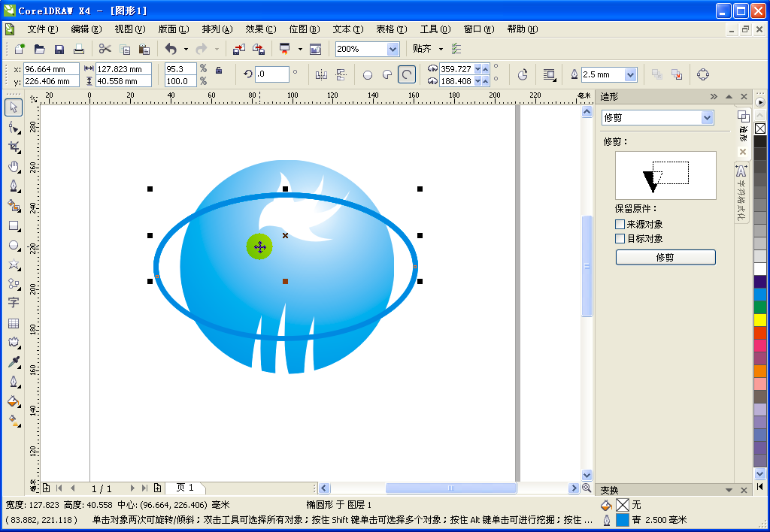
Task: Expand the 贴齐 snap dropdown
Action: click(441, 49)
